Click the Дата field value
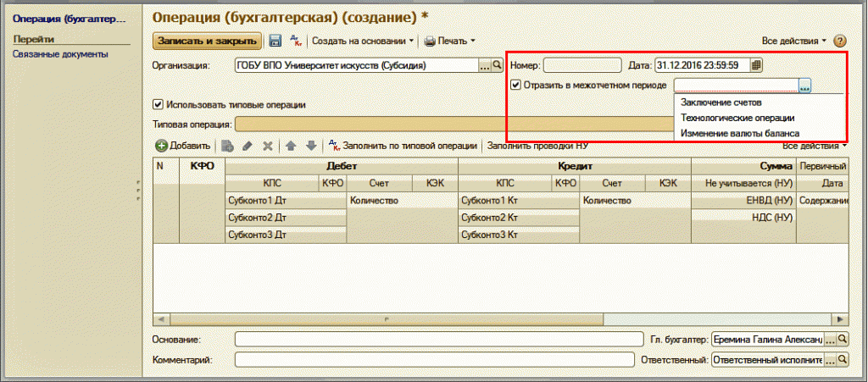This screenshot has height=382, width=868. (x=703, y=65)
